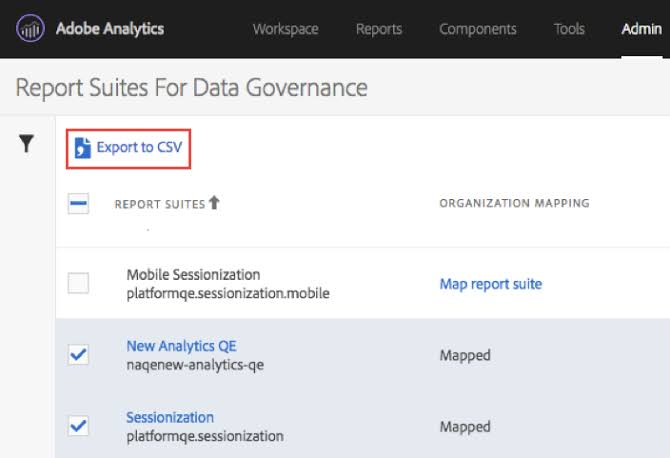Open the filter funnel icon panel
670x458 pixels.
click(x=26, y=144)
